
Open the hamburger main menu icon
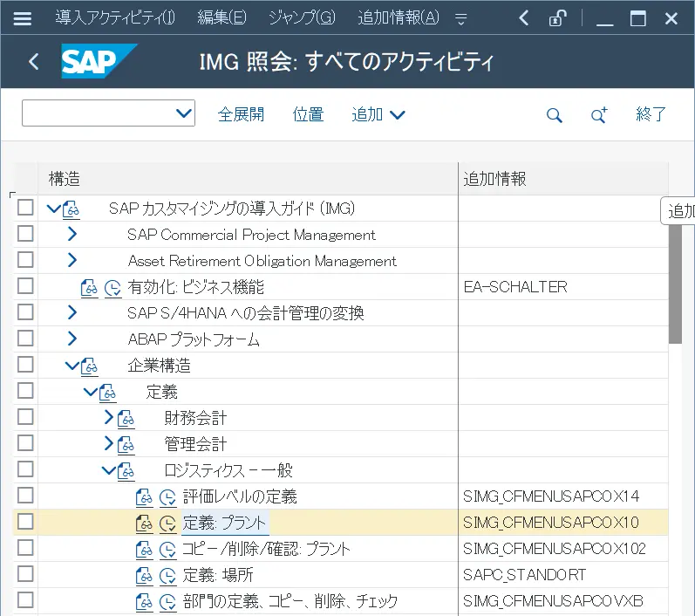point(22,18)
